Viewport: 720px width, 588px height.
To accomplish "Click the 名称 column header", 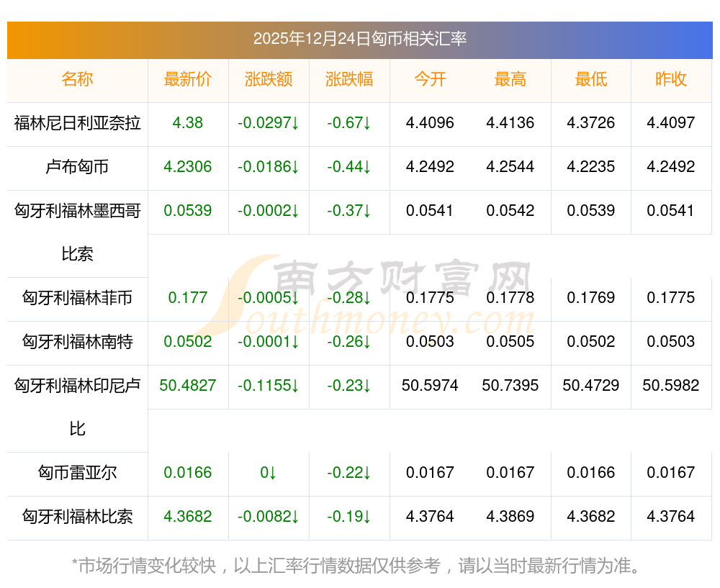I will click(x=77, y=79).
